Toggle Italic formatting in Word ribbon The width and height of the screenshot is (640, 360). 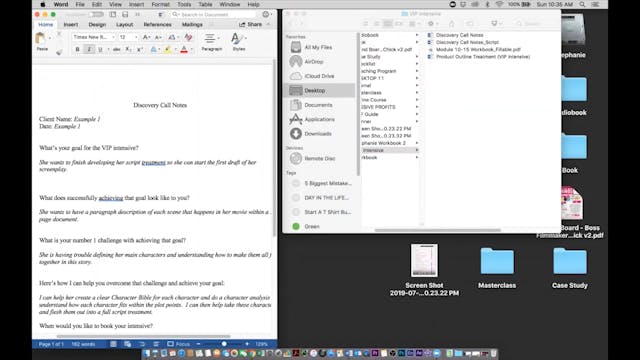[x=89, y=49]
